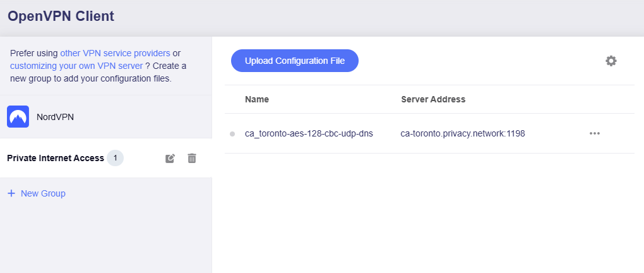Open three-dot menu for ca_toronto configuration
The width and height of the screenshot is (644, 273).
point(594,133)
